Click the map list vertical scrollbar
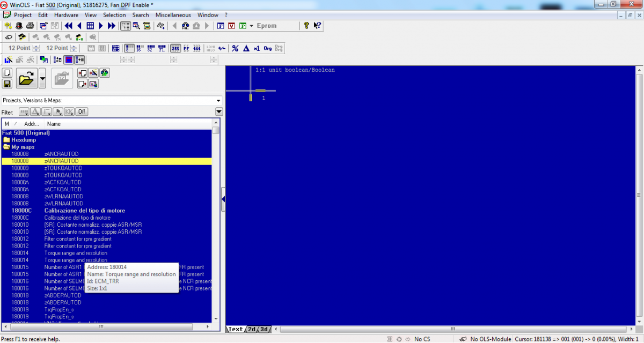 216,221
